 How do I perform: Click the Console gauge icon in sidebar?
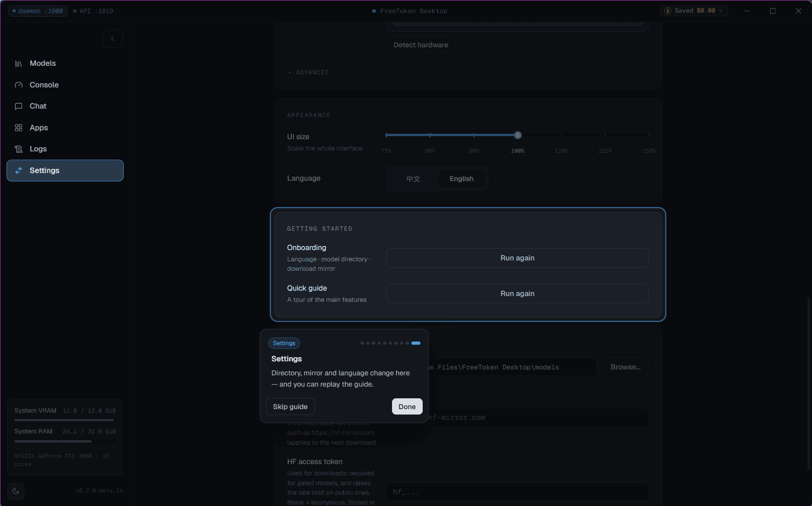point(18,85)
